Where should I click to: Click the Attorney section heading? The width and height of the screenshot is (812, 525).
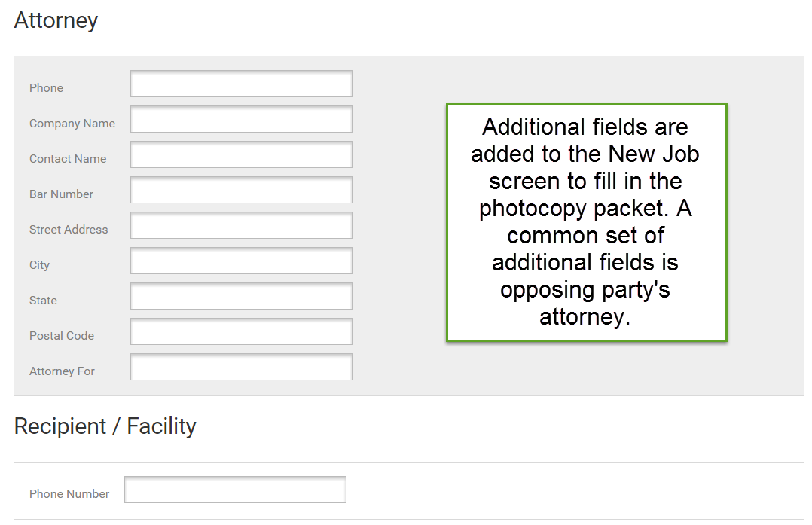[x=55, y=20]
